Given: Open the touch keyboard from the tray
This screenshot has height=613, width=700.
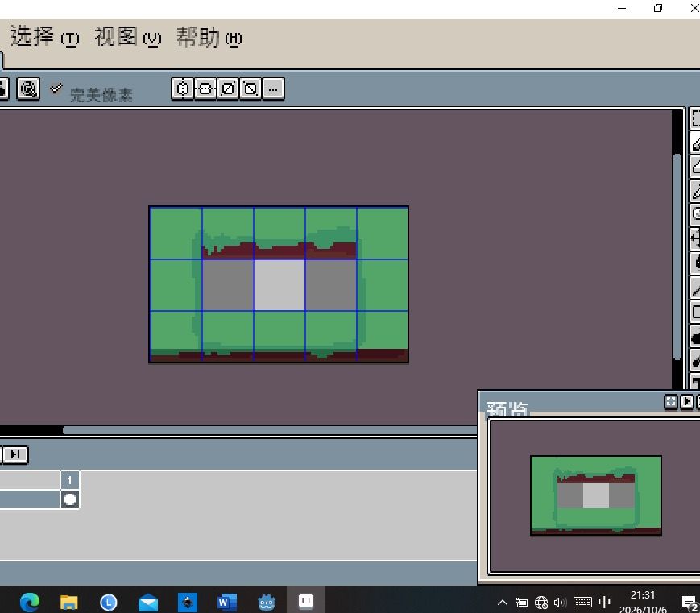Looking at the screenshot, I should point(582,603).
